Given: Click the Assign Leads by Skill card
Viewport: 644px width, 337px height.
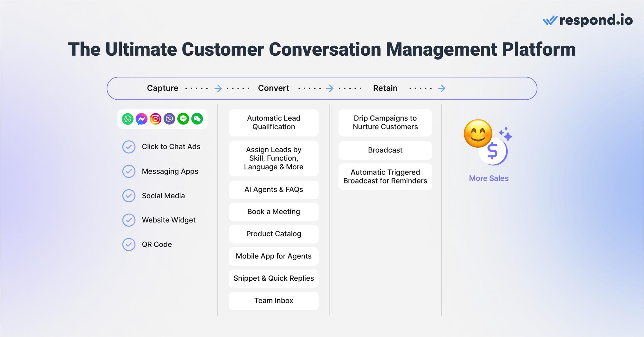Looking at the screenshot, I should [274, 158].
